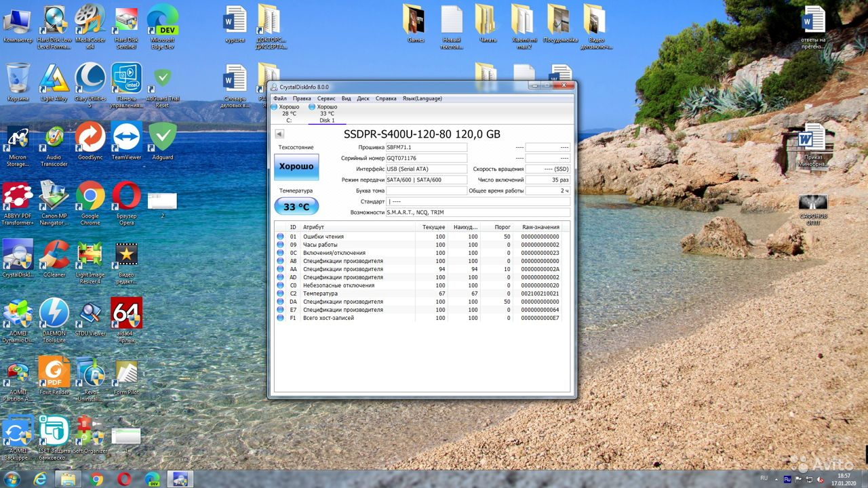Click the Серийный номер value field
868x488 pixels.
click(x=426, y=158)
